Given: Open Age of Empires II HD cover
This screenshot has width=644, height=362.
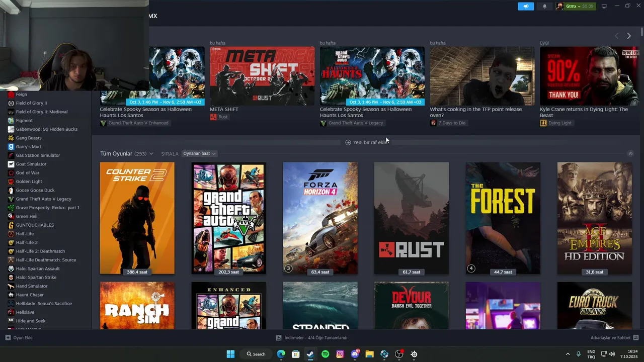Looking at the screenshot, I should pos(595,218).
